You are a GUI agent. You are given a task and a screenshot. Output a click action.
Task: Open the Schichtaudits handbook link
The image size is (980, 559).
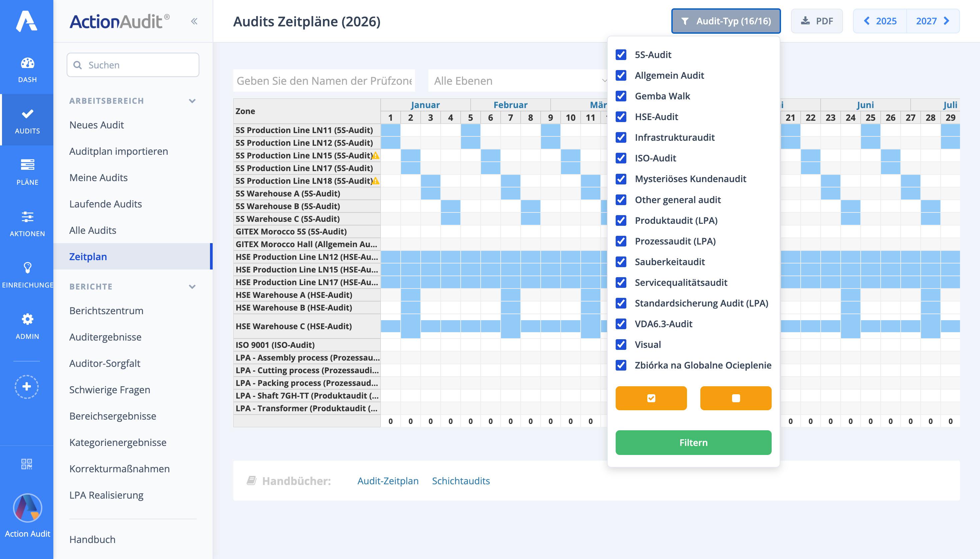[461, 481]
